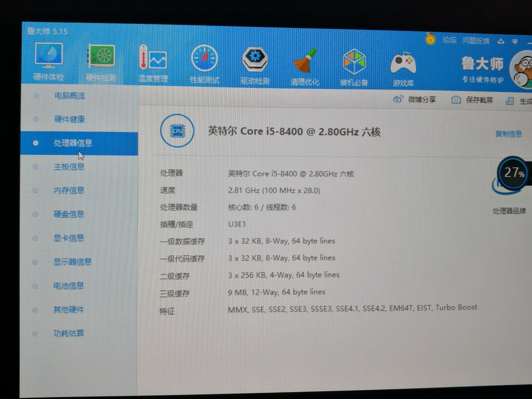532x399 pixels.
Task: Open the title bar dropdown menu arrow
Action: 515,42
